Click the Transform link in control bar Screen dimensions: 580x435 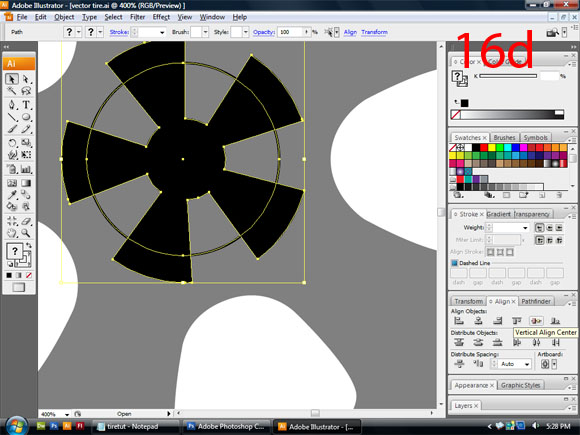tap(374, 32)
